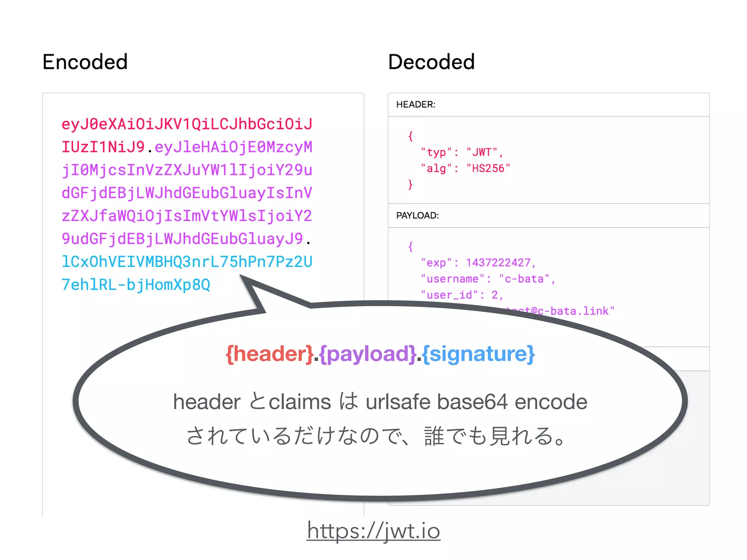Image resolution: width=747 pixels, height=560 pixels.
Task: Click the "exp": 1437222427 line
Action: click(478, 262)
